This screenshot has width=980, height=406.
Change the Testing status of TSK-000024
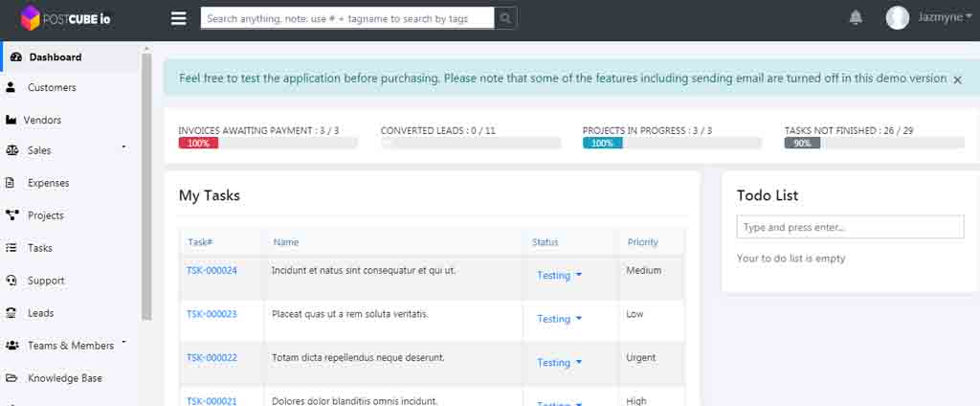[559, 275]
